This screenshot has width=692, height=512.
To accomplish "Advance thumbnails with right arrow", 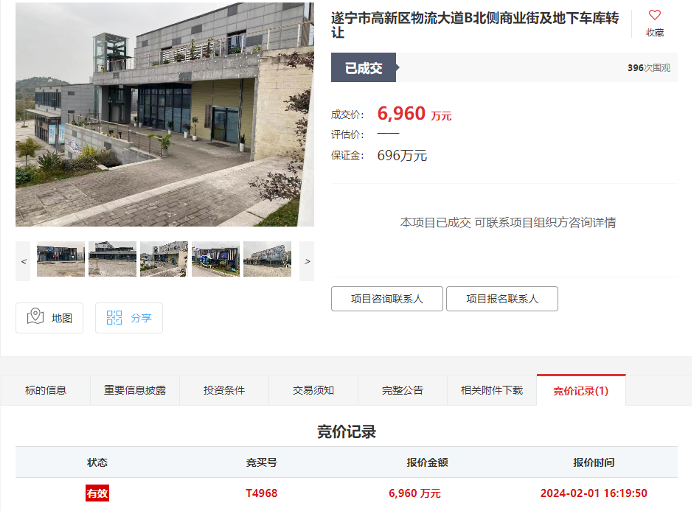I will click(x=307, y=261).
